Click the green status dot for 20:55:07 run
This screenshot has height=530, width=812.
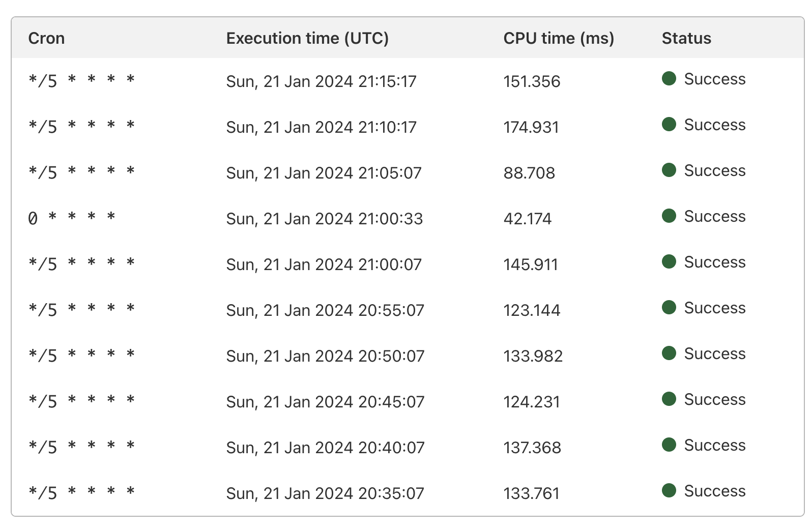[x=669, y=307]
